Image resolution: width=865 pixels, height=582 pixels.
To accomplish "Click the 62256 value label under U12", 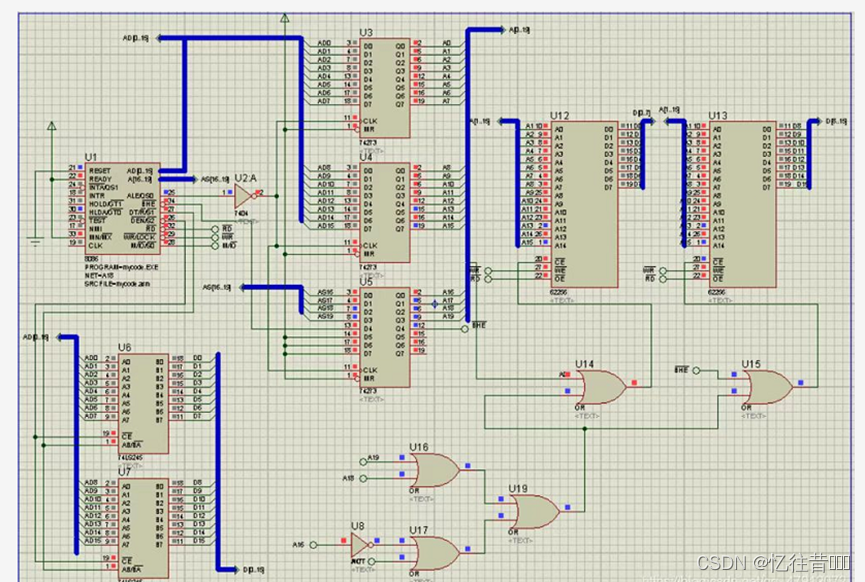I will 559,292.
